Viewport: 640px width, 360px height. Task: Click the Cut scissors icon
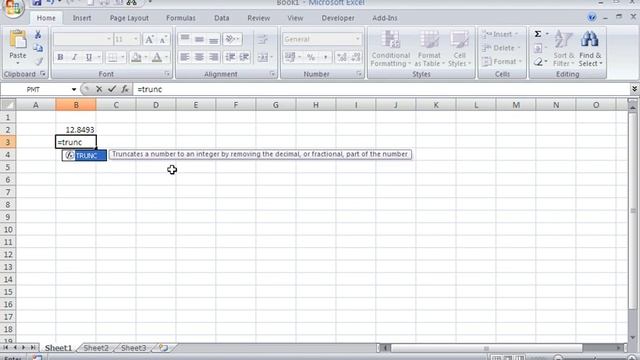point(38,35)
